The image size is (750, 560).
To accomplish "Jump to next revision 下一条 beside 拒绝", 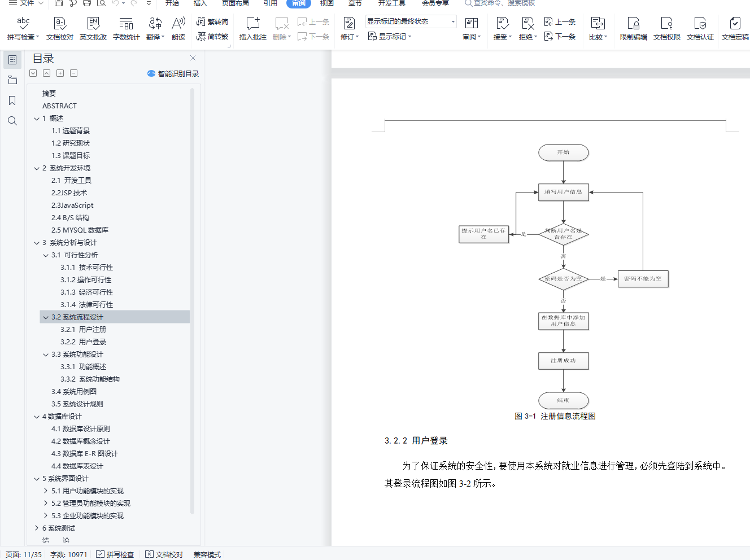I will pos(560,37).
